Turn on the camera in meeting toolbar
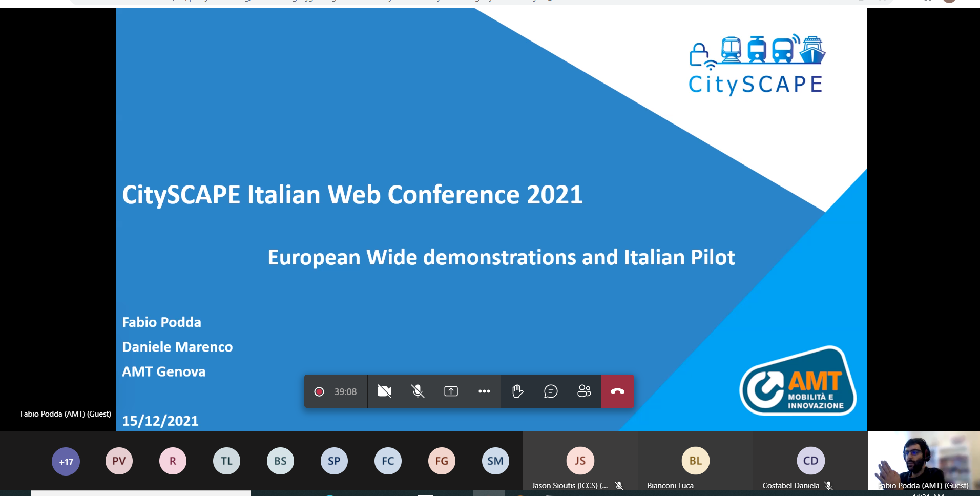The image size is (980, 496). (x=384, y=391)
